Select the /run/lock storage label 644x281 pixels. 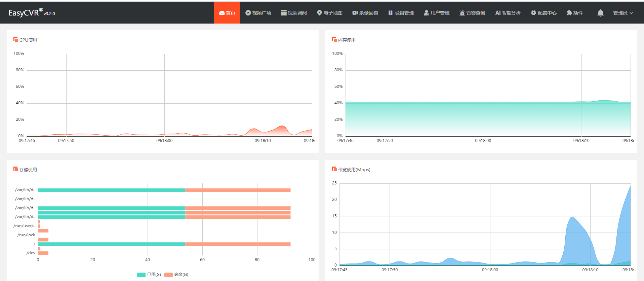point(26,235)
